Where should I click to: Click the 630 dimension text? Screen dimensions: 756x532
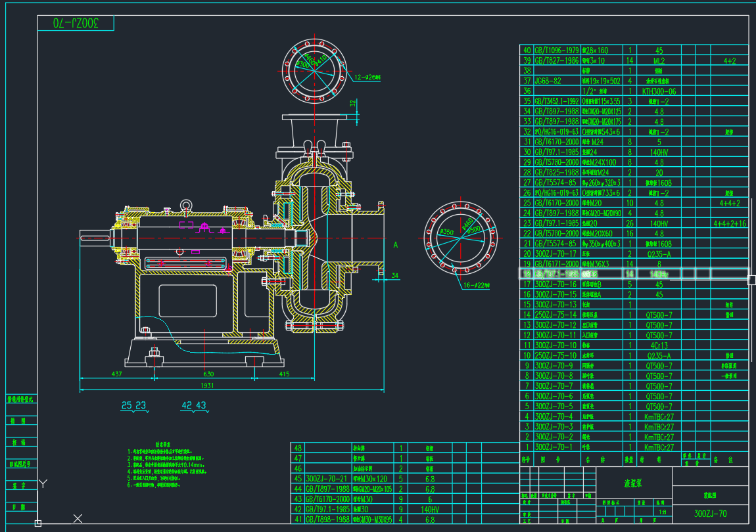208,374
